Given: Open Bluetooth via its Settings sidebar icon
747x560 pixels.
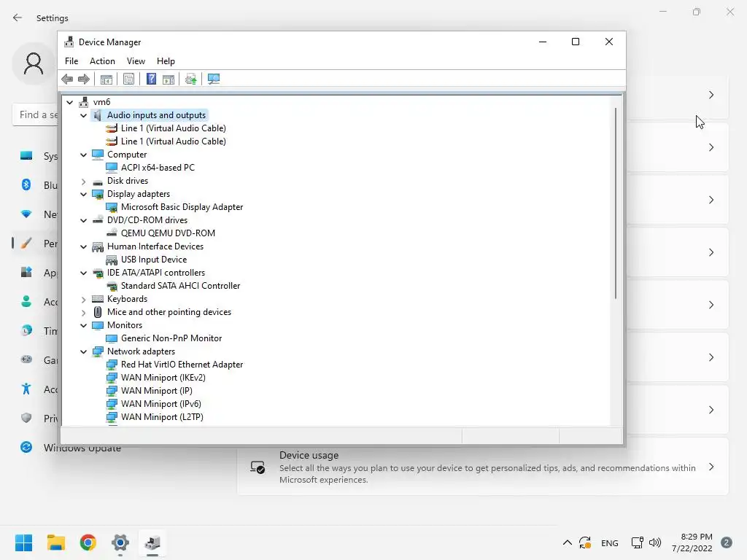Looking at the screenshot, I should click(26, 184).
